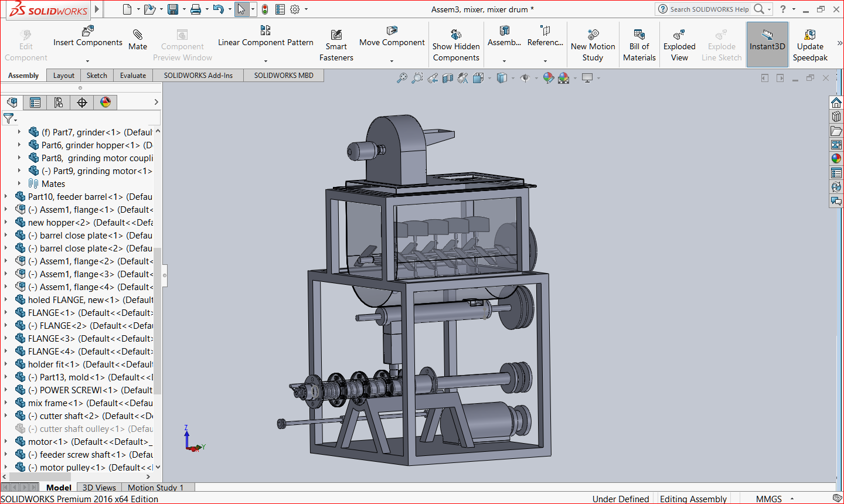Image resolution: width=844 pixels, height=504 pixels.
Task: Open the ConfigurationManager tab icon
Action: click(x=59, y=103)
